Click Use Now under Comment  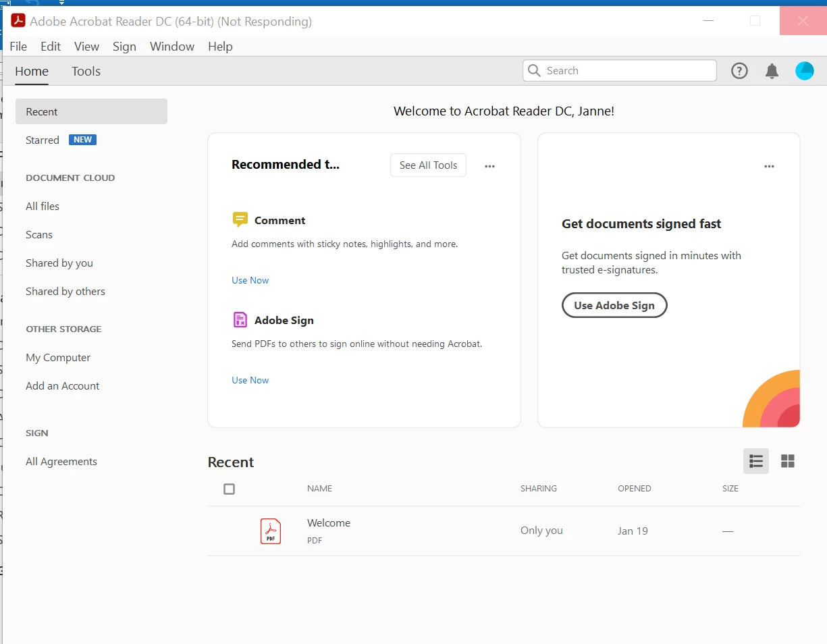250,280
